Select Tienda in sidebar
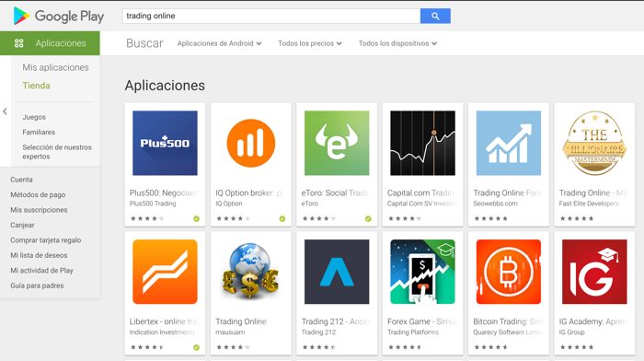 tap(36, 86)
